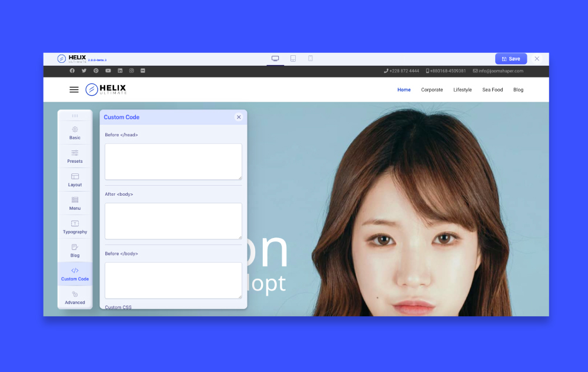
Task: Open Typography settings in sidebar
Action: (x=75, y=227)
